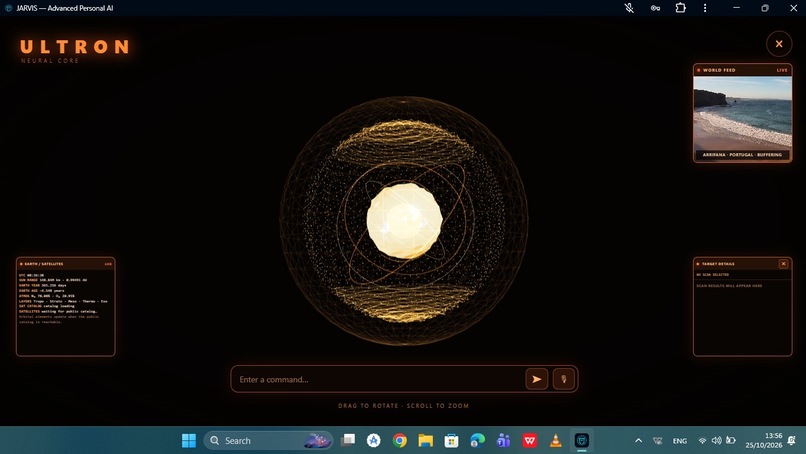Screen dimensions: 806x454
Task: Click the UTC time line in satellites panel
Action: click(31, 275)
